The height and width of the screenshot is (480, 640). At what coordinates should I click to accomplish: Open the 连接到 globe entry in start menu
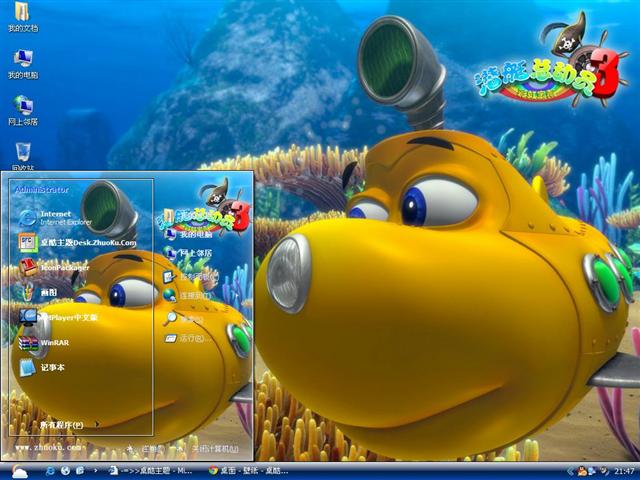[x=187, y=295]
